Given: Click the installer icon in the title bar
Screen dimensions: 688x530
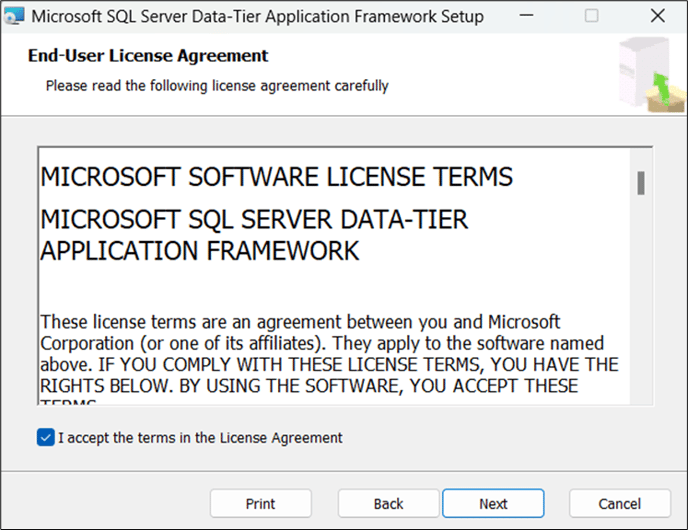Looking at the screenshot, I should tap(15, 17).
